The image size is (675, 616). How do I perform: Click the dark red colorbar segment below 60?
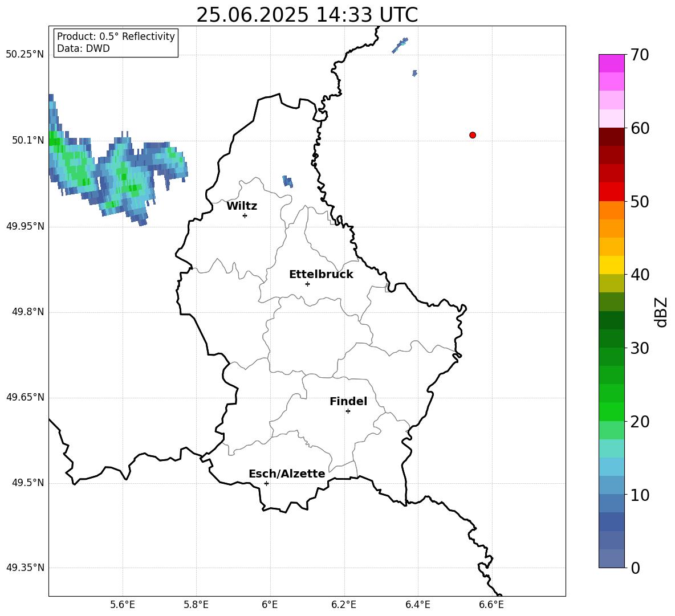tap(612, 137)
